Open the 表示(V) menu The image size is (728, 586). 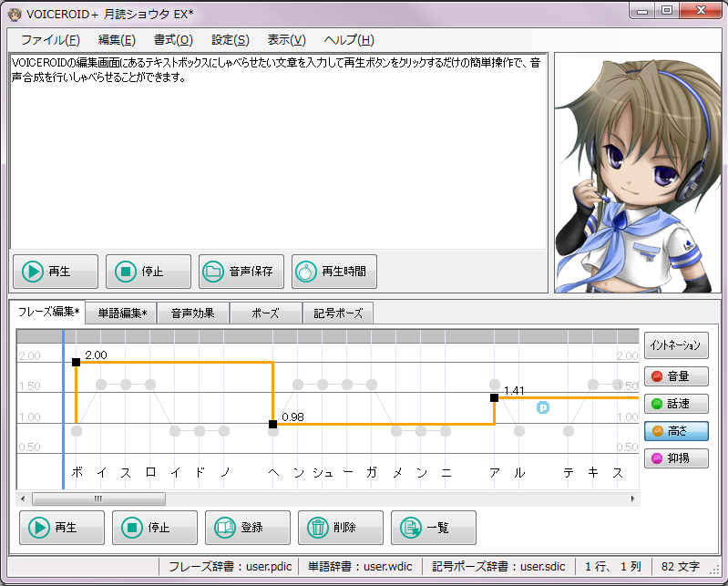(x=286, y=40)
